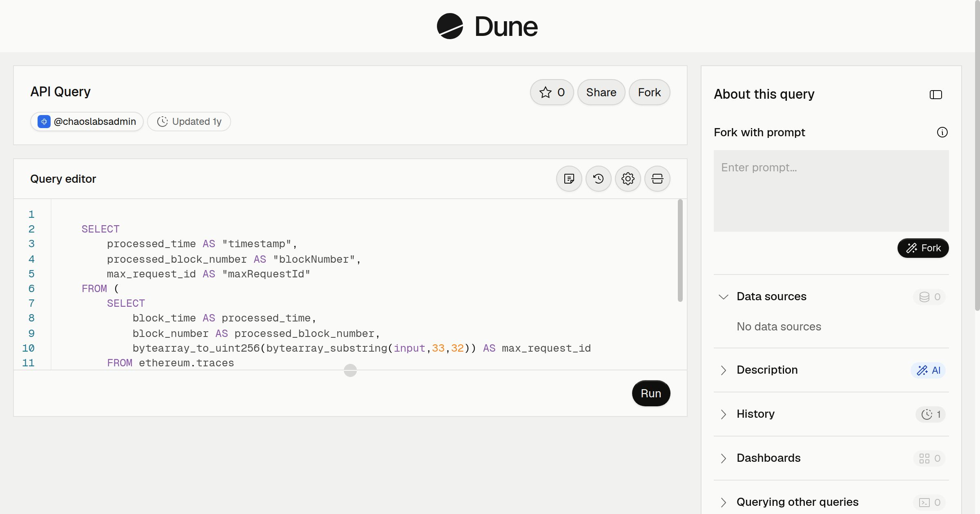Expand the History section
Screen dimensions: 980x514
tap(723, 414)
